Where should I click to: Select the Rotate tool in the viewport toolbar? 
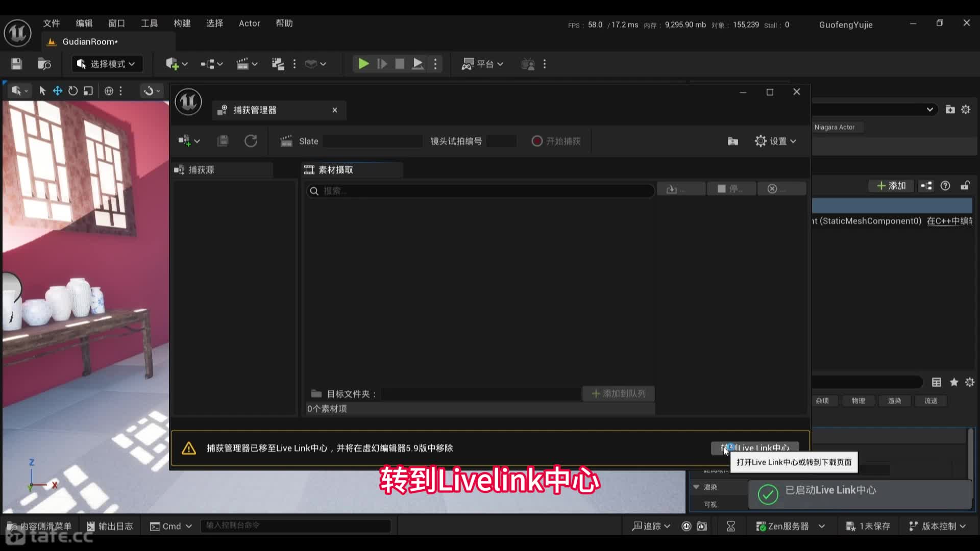tap(72, 90)
